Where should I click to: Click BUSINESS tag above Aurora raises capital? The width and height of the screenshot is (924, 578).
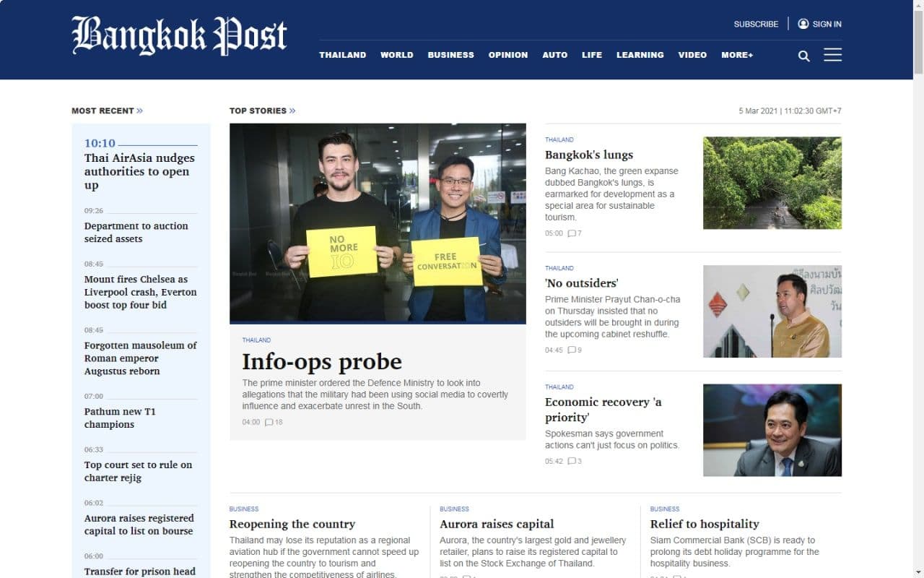click(x=454, y=509)
